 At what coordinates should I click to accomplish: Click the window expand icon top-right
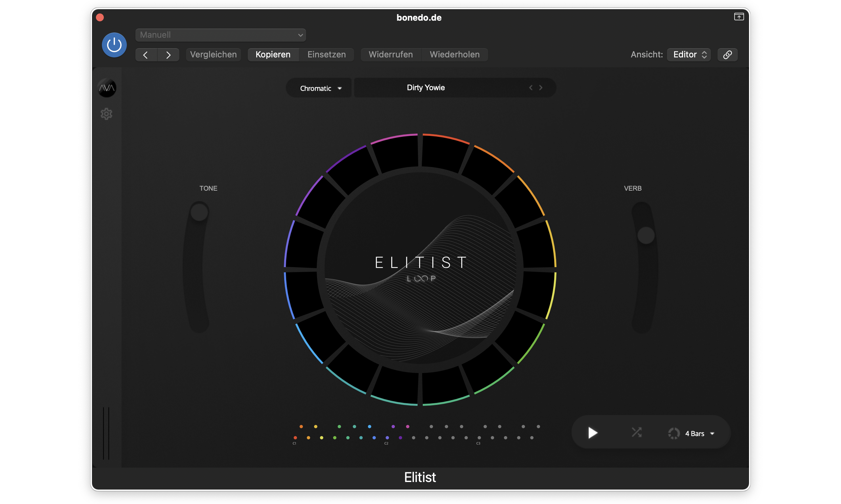(739, 17)
